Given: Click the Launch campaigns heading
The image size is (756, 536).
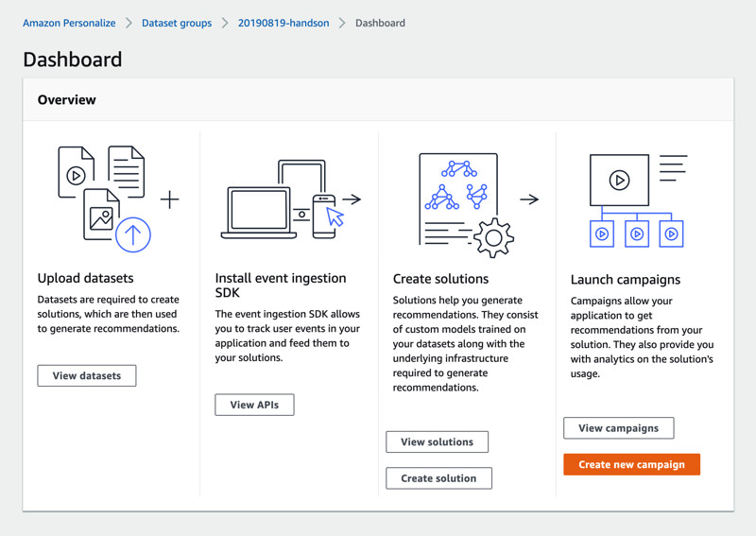Looking at the screenshot, I should pyautogui.click(x=626, y=280).
